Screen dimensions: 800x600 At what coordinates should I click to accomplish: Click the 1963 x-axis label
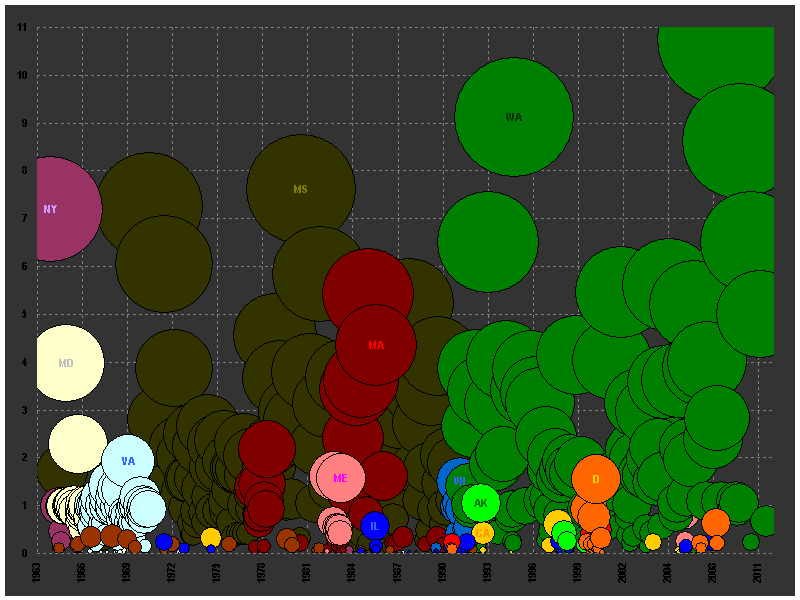click(37, 572)
